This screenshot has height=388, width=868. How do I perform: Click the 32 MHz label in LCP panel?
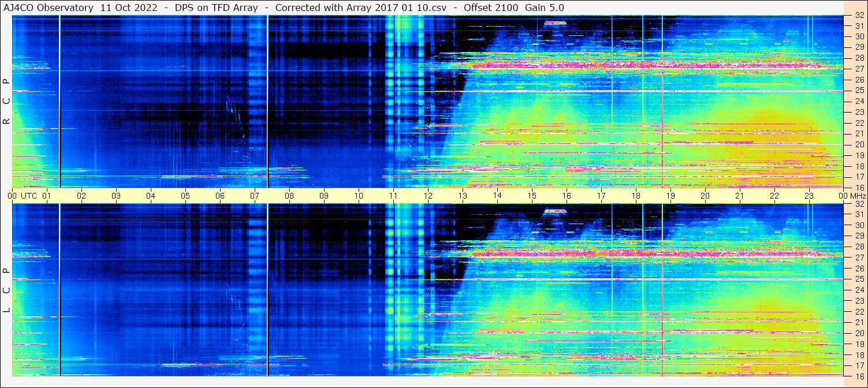click(859, 204)
